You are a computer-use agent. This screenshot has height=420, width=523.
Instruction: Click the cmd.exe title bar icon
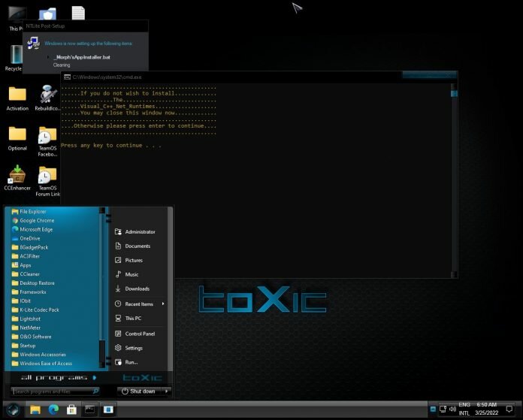[x=67, y=77]
